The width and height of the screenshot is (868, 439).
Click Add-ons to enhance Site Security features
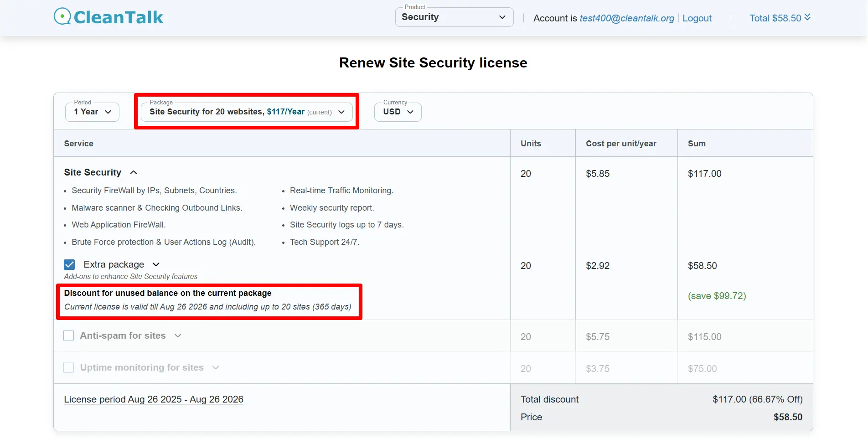130,277
